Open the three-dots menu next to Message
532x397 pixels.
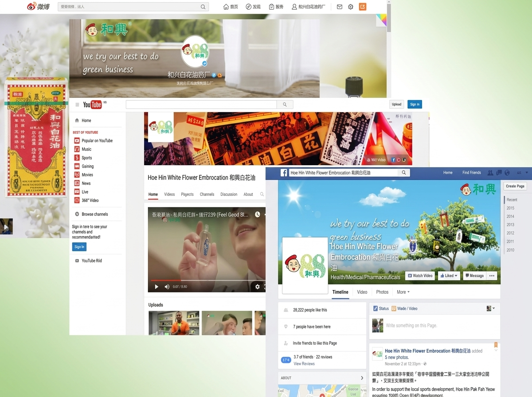(x=491, y=276)
